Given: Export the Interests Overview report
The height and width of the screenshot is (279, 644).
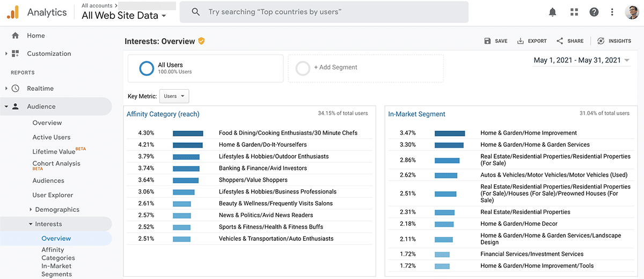Looking at the screenshot, I should click(x=531, y=41).
